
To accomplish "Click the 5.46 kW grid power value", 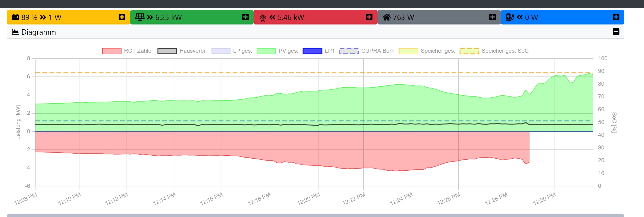I will click(x=291, y=17).
